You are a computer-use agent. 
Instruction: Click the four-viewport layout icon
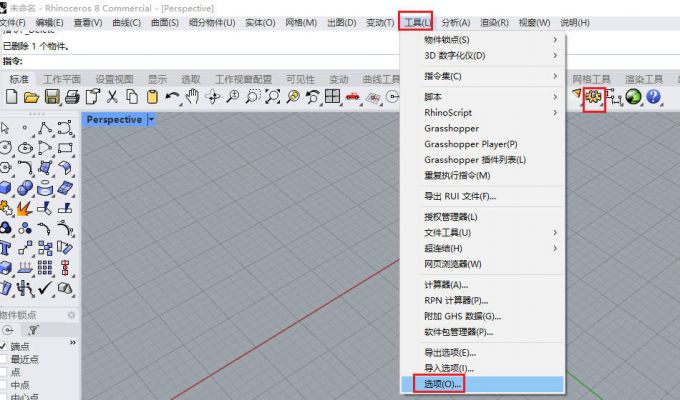(333, 96)
